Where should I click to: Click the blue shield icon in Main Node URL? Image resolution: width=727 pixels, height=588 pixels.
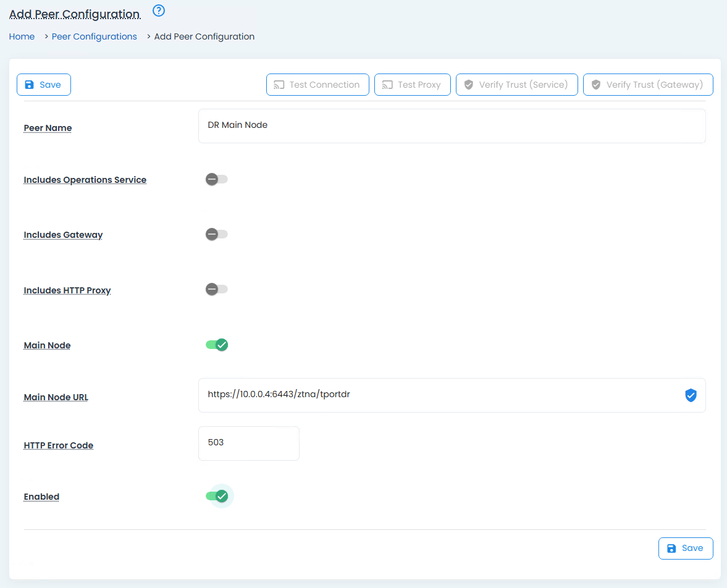[x=691, y=395]
